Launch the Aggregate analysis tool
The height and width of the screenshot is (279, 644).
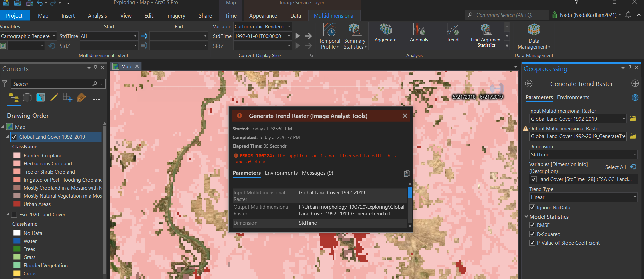(385, 33)
